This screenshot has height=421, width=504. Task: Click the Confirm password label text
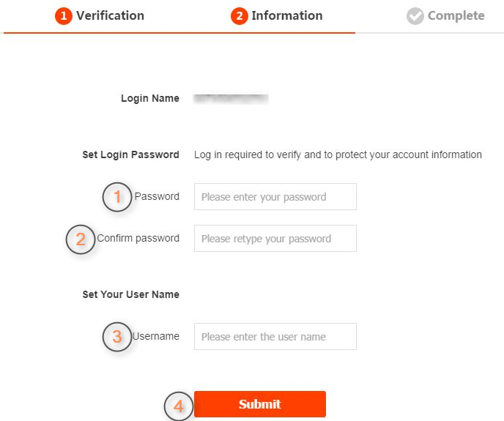(x=138, y=238)
